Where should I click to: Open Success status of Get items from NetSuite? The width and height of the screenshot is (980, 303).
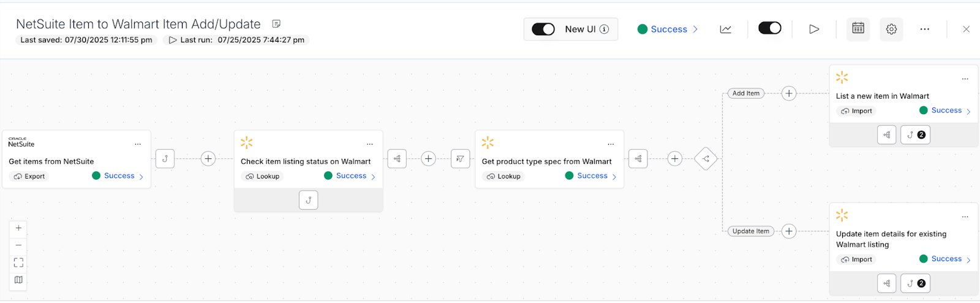pyautogui.click(x=118, y=176)
